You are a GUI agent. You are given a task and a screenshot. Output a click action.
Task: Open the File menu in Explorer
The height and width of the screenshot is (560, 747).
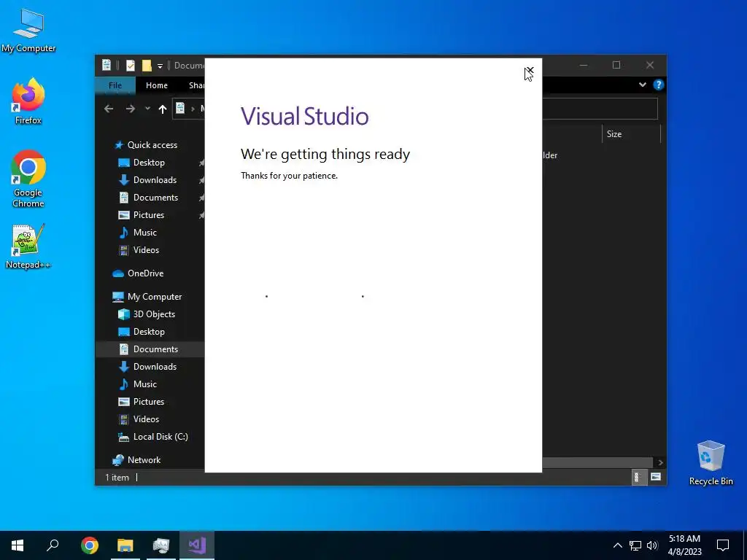click(115, 85)
